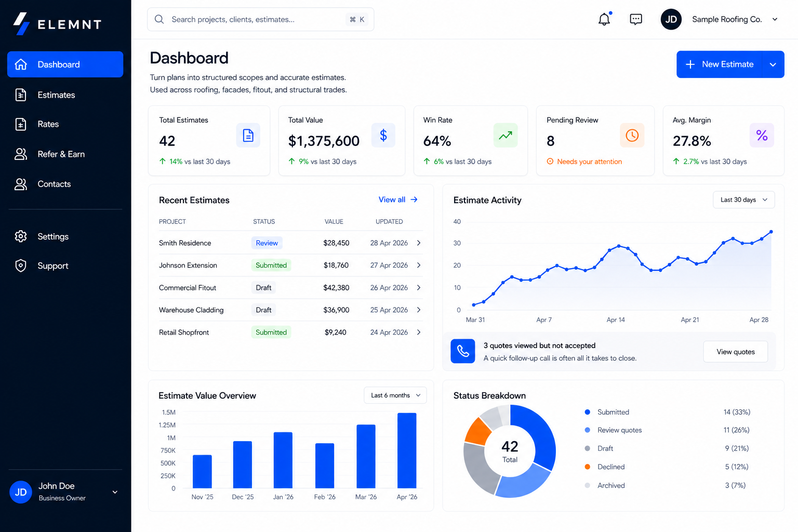Click the Refer & Earn icon
The height and width of the screenshot is (532, 798).
(x=21, y=154)
